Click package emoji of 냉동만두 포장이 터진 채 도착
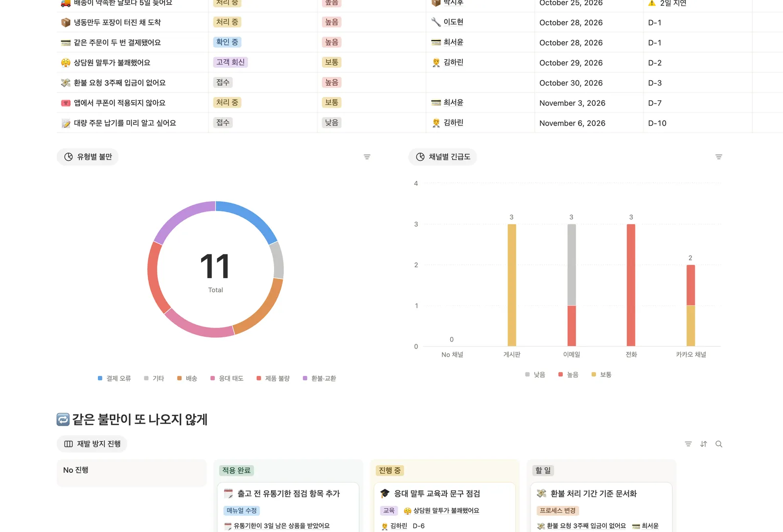This screenshot has height=532, width=783. [66, 23]
